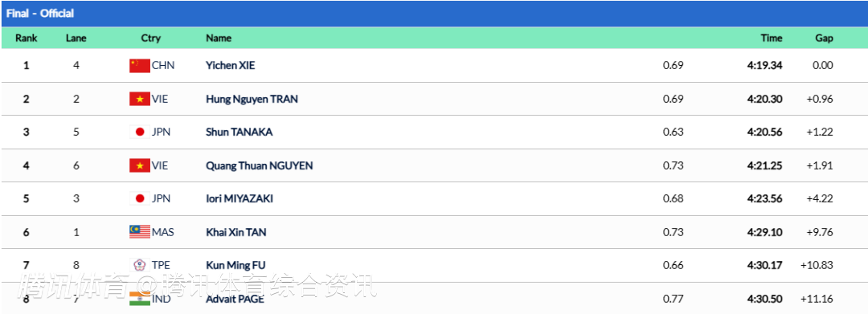Click the Vietnam flag beside Quang Thuan NGUYEN
The image size is (868, 314).
point(140,165)
